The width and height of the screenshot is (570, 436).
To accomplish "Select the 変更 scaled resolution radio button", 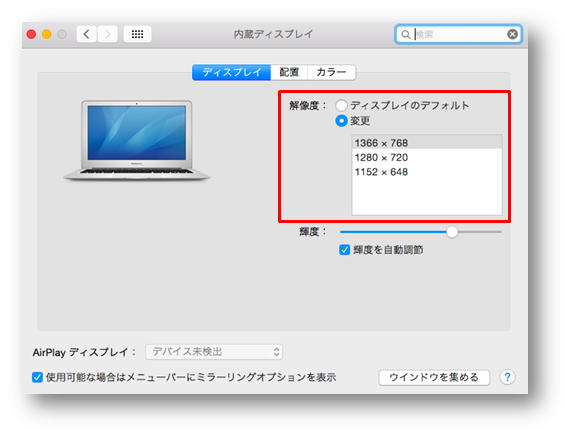I will pyautogui.click(x=341, y=120).
